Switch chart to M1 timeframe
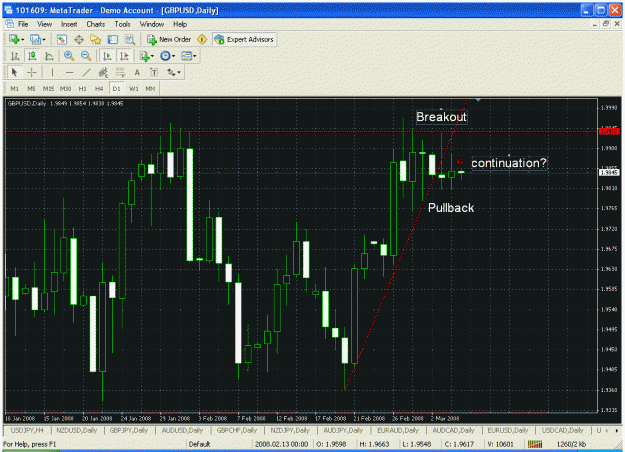 14,88
